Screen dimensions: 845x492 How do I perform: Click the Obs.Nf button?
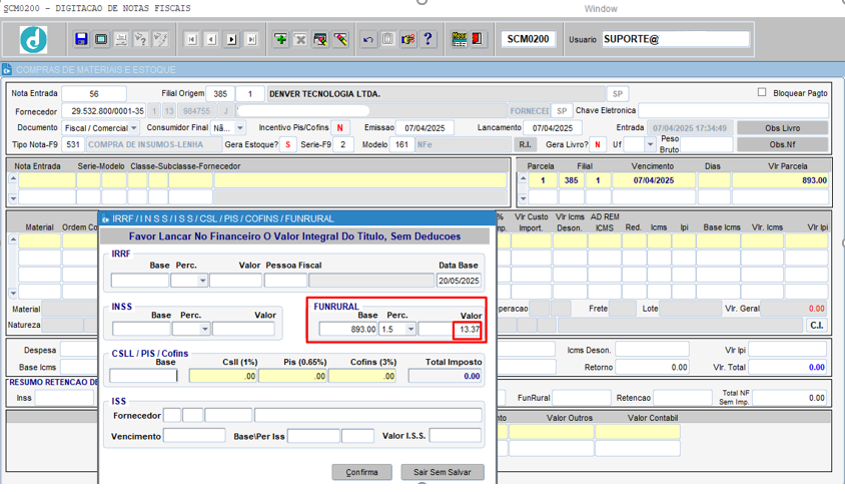[x=782, y=144]
